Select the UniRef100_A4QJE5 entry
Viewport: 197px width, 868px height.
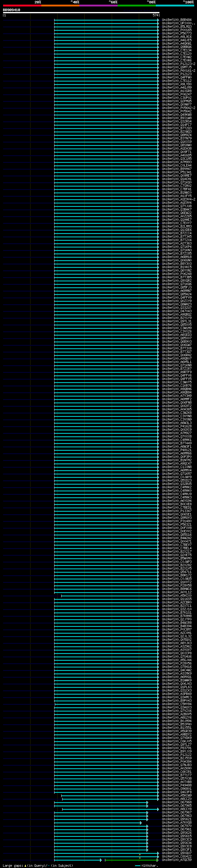click(177, 40)
